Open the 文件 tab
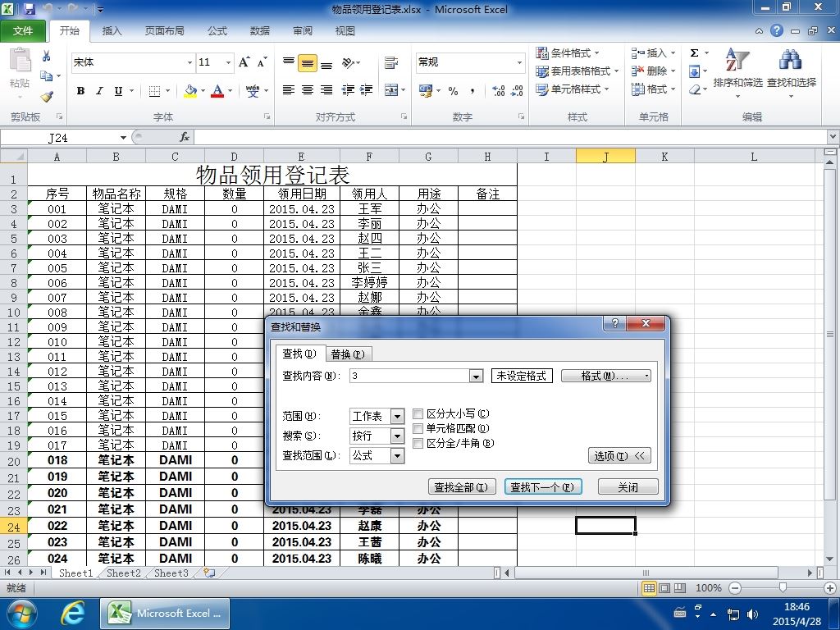The height and width of the screenshot is (630, 840). click(23, 31)
